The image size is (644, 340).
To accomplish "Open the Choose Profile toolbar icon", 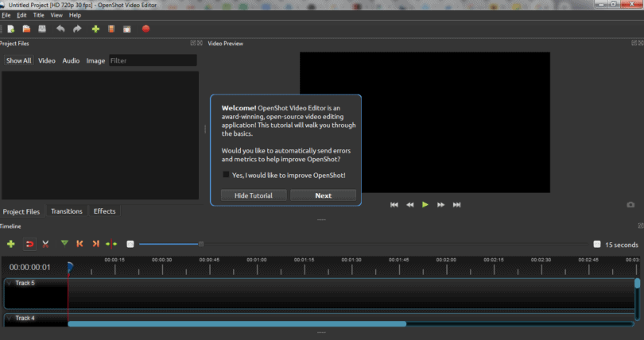I will click(111, 29).
